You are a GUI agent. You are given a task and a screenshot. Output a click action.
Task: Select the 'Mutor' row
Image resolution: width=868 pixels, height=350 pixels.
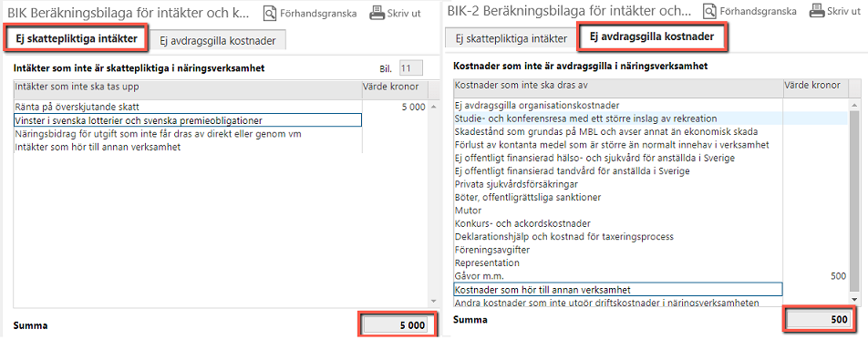[x=618, y=211]
